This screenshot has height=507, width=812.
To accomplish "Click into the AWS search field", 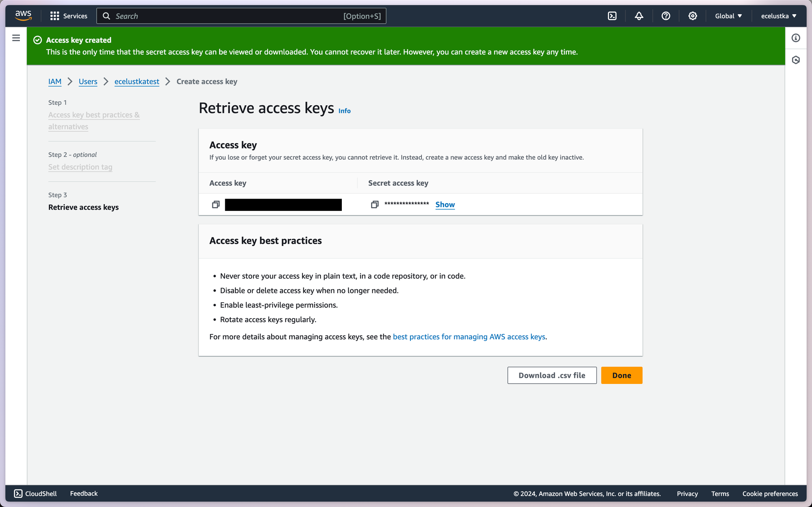I will pyautogui.click(x=227, y=16).
